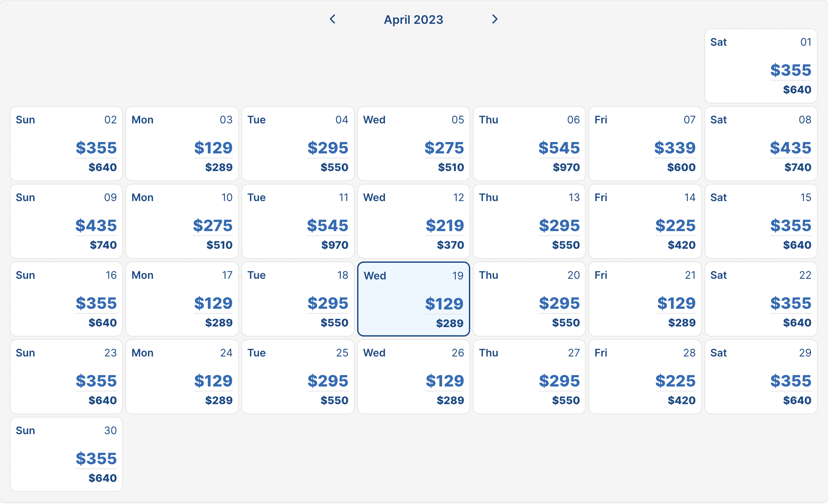Select Friday 28 priced $225

point(644,376)
